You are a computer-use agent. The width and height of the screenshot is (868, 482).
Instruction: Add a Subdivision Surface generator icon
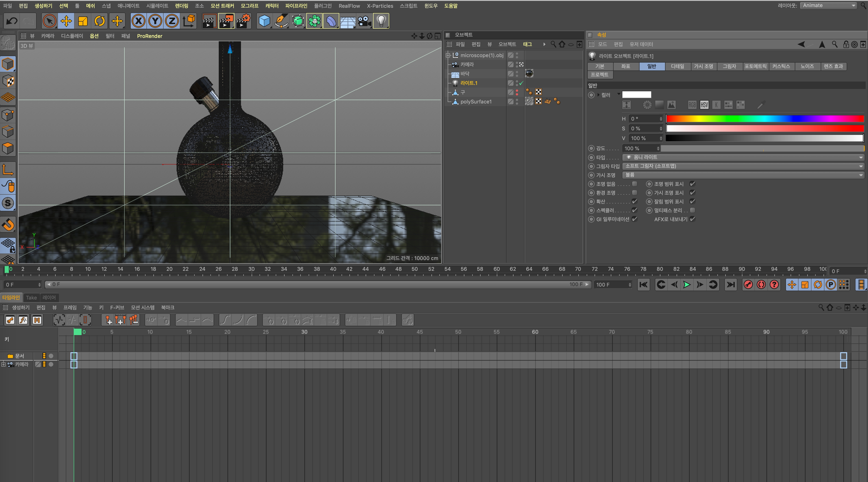[298, 21]
